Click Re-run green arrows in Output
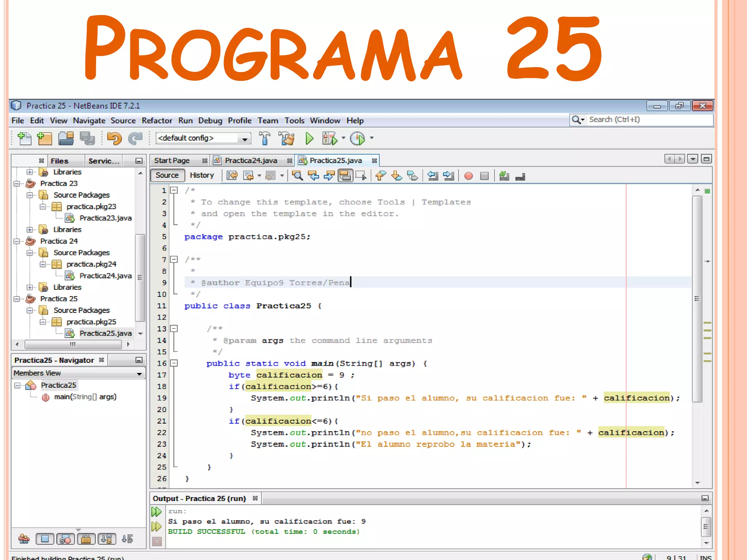The width and height of the screenshot is (747, 560). pyautogui.click(x=156, y=512)
